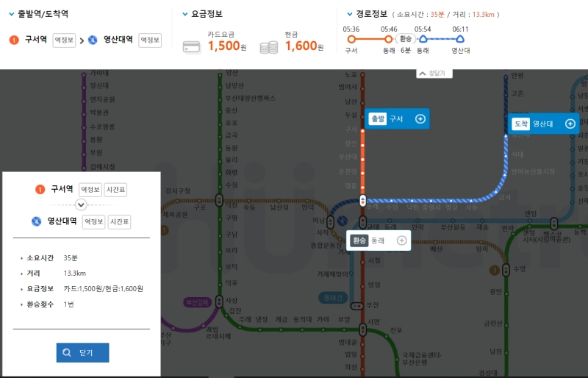Click the arrow between 구서역 and 영산대역 in header

coord(82,40)
